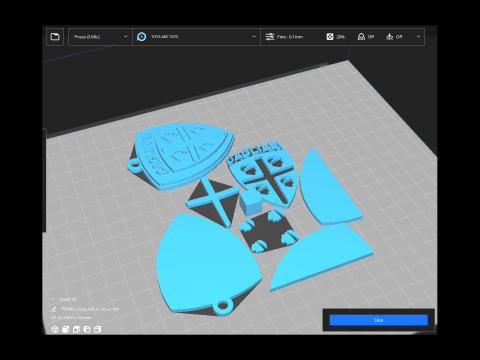
Task: Switch to the left side view icon
Action: point(87,329)
